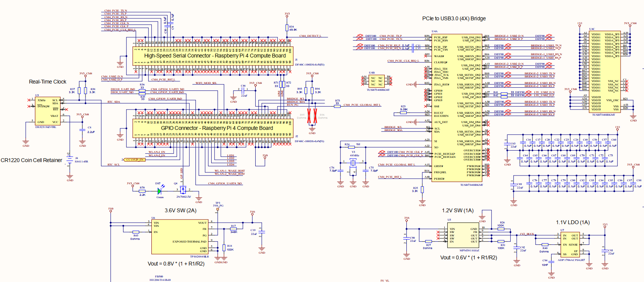The image size is (644, 282).
Task: Click the '1.2V SW (1A)' title
Action: [x=458, y=210]
